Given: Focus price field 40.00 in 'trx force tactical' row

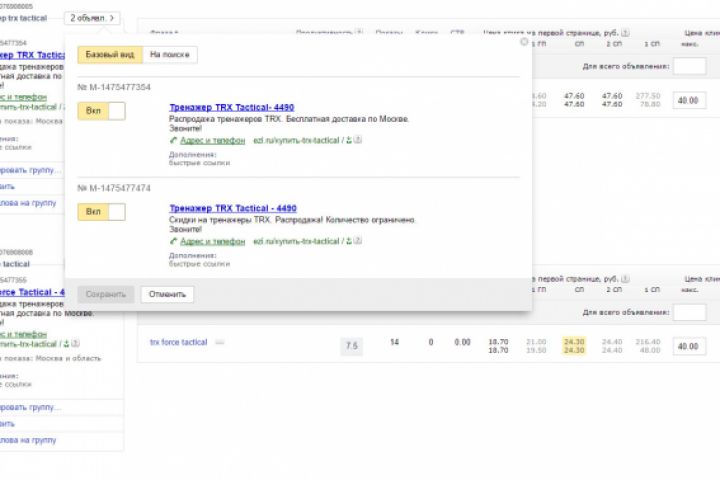Looking at the screenshot, I should tap(689, 346).
